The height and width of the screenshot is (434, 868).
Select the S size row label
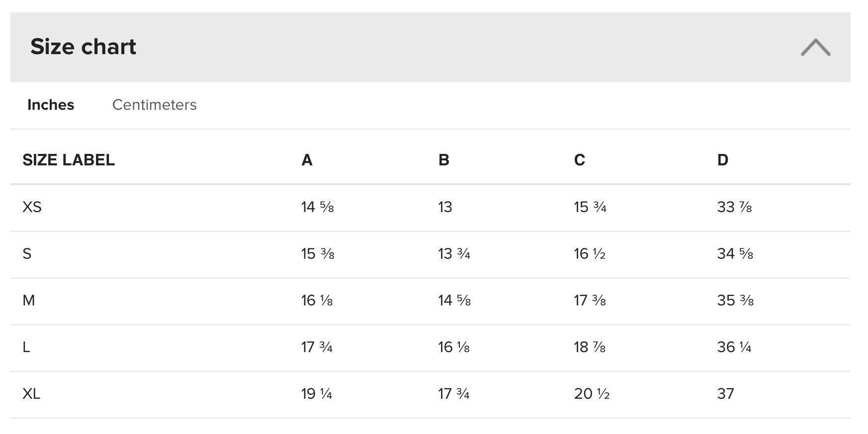pos(27,254)
